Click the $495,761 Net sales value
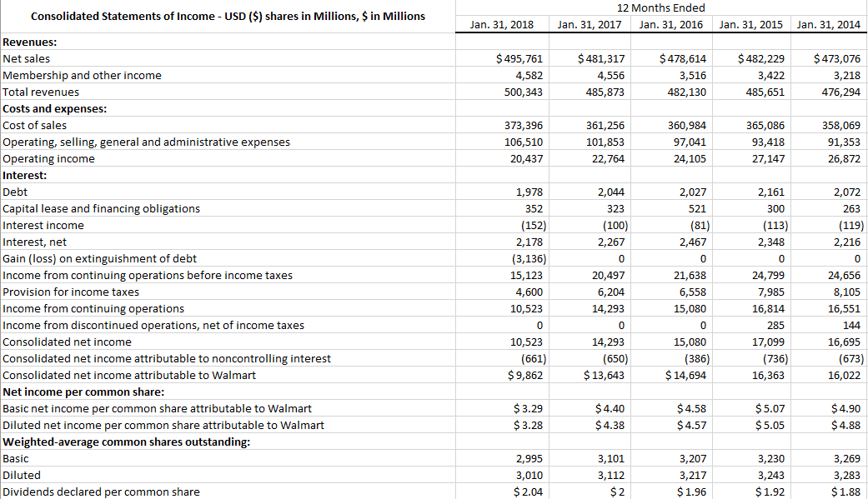This screenshot has height=499, width=868. pyautogui.click(x=521, y=58)
